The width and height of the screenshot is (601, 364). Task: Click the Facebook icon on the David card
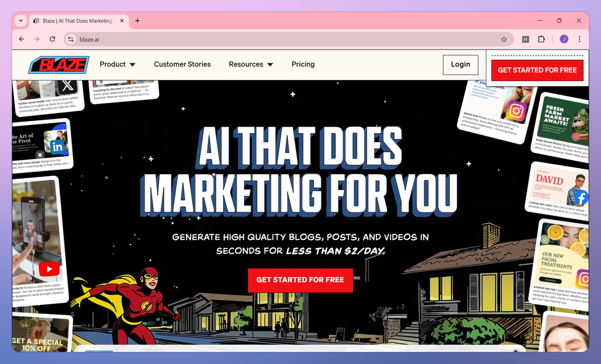pyautogui.click(x=580, y=197)
